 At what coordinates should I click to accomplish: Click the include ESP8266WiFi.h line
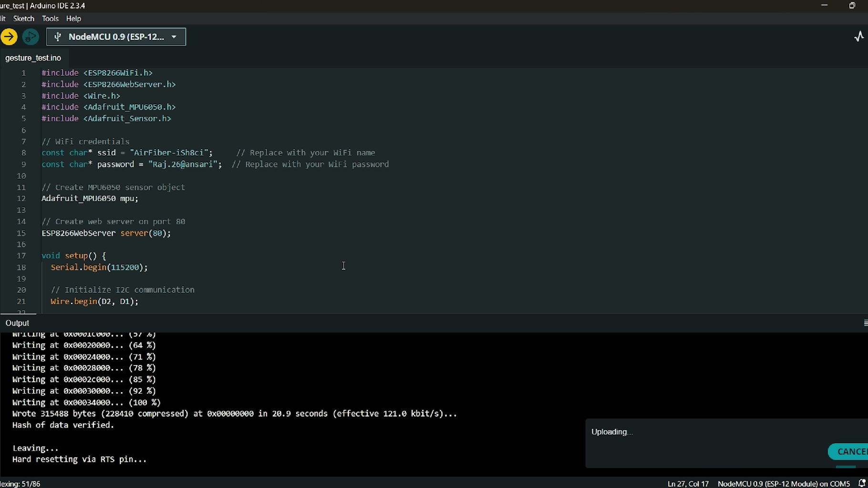pyautogui.click(x=97, y=73)
